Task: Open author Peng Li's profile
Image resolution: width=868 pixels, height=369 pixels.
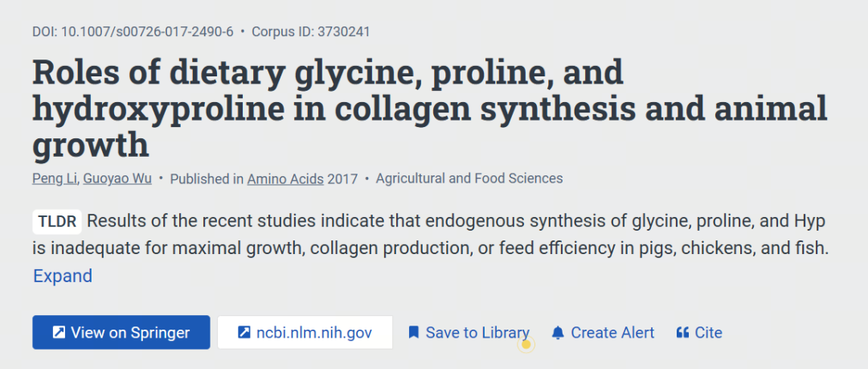Action: (55, 179)
